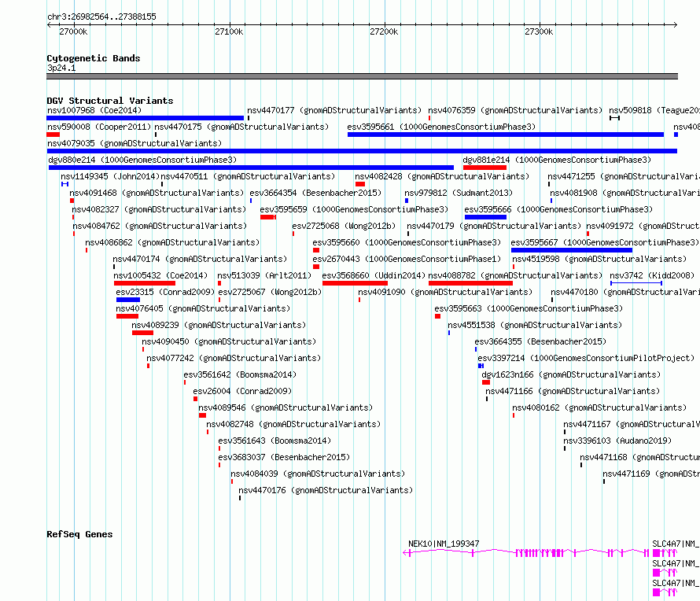The image size is (700, 601).
Task: Click the dgv880e214 1000Genomes blue bar
Action: click(x=252, y=168)
